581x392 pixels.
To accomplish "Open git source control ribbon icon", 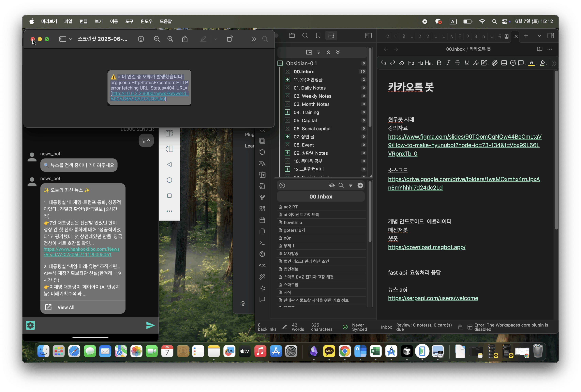I will click(x=262, y=197).
